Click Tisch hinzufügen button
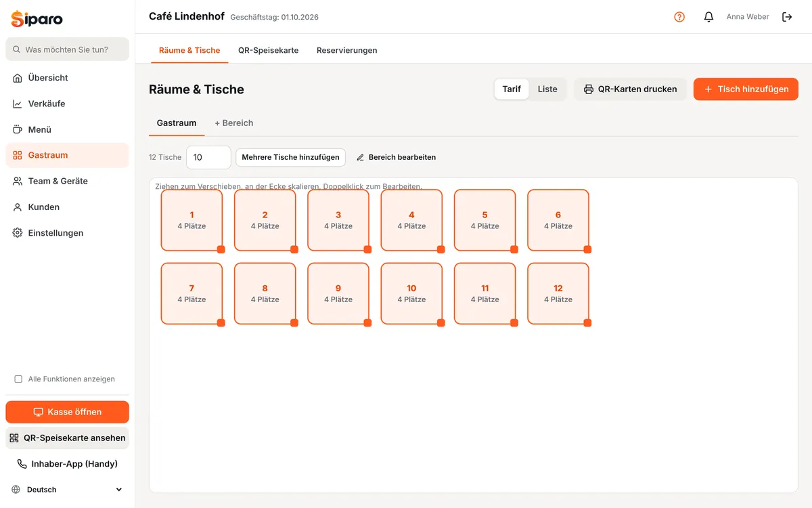The width and height of the screenshot is (812, 508). click(x=746, y=89)
